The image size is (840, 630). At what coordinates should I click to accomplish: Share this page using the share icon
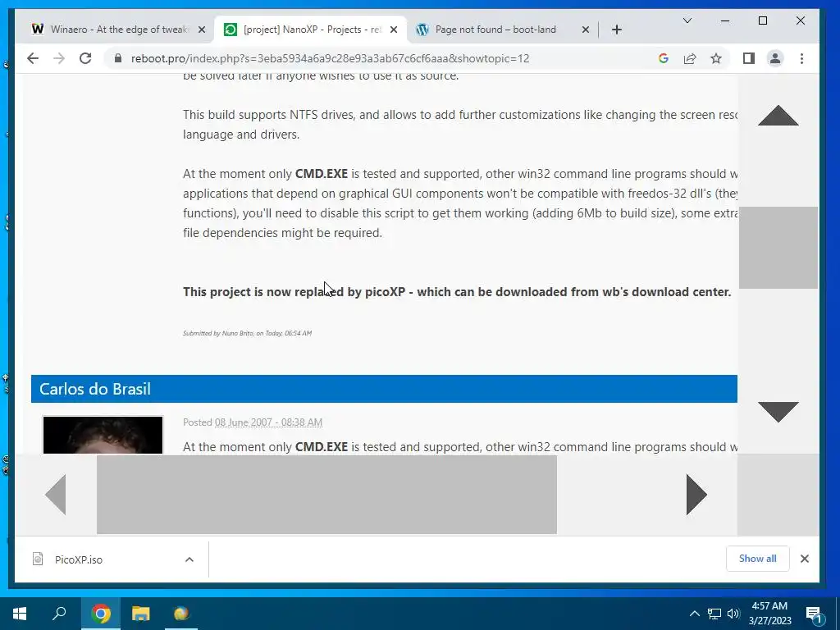tap(690, 58)
